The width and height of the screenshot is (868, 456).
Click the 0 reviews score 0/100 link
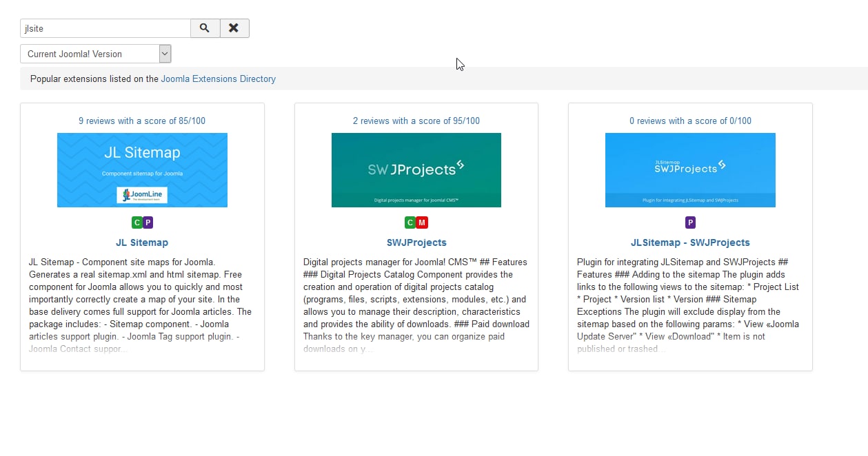690,121
